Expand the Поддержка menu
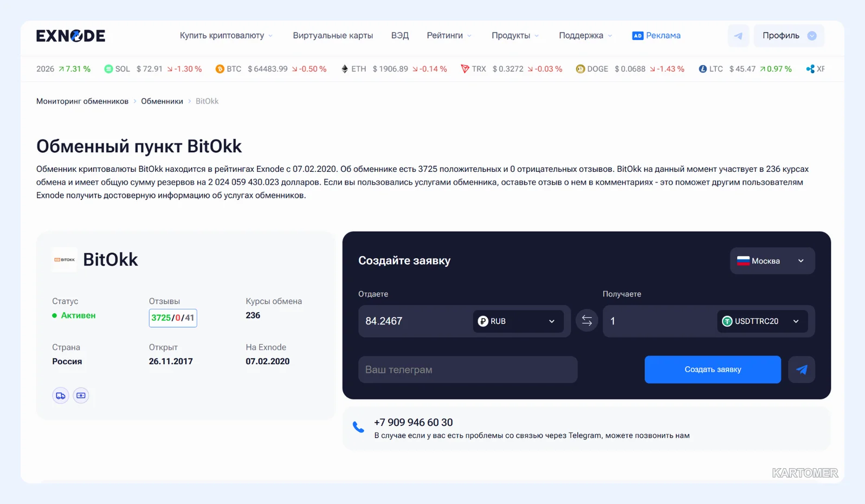Viewport: 865px width, 504px height. point(586,36)
